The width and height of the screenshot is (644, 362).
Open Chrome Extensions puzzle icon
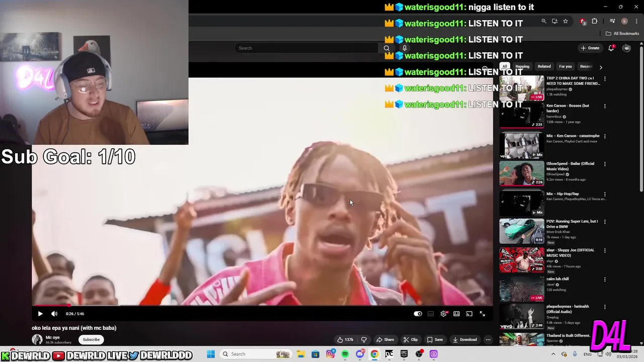click(x=594, y=21)
